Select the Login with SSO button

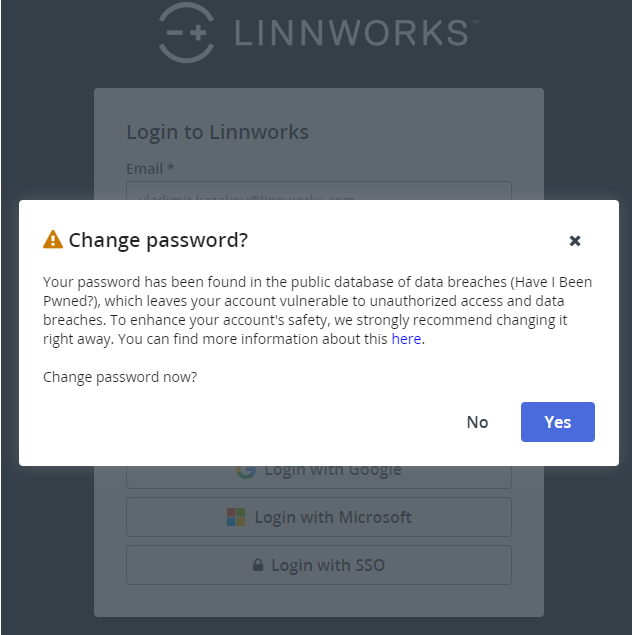318,565
